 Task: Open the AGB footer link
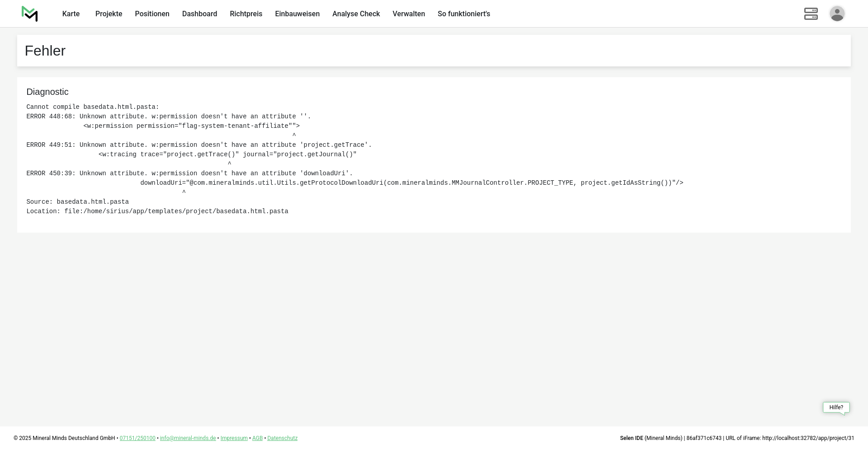tap(257, 438)
